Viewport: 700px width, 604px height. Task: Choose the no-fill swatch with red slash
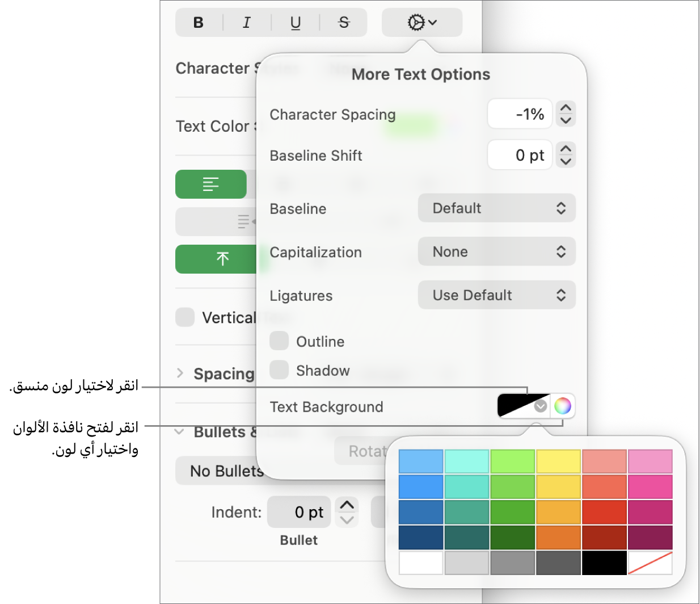coord(650,563)
